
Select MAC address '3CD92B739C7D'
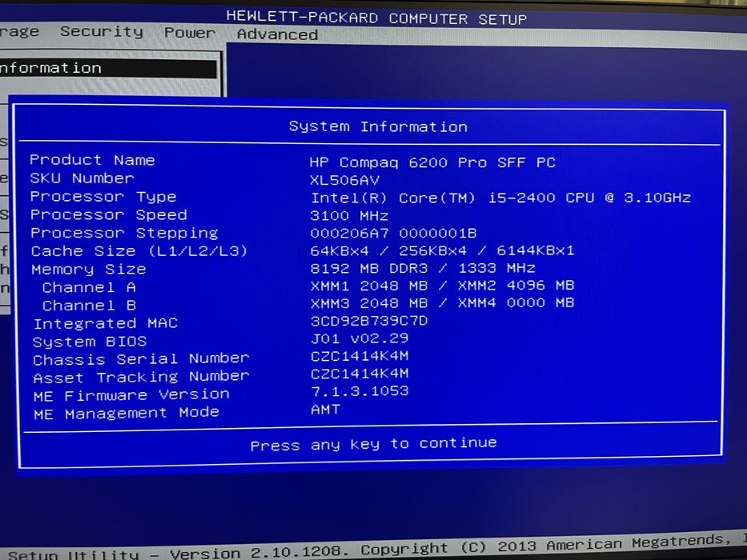369,321
